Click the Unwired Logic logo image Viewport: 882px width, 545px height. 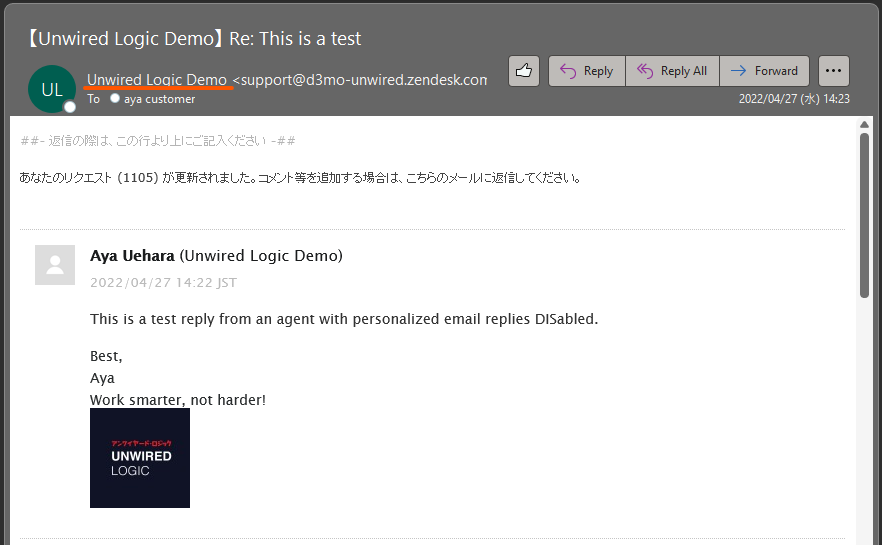coord(140,458)
